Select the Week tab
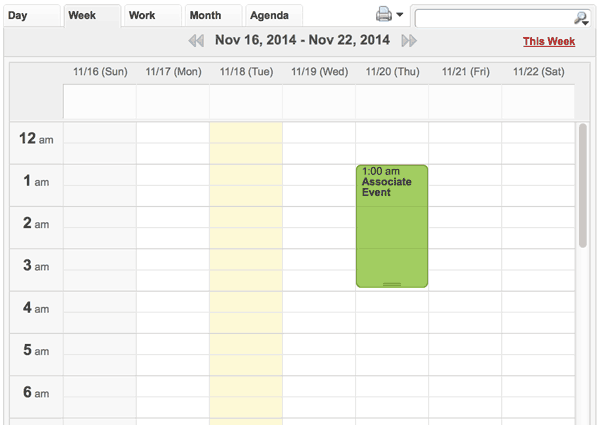This screenshot has width=600, height=425. (82, 15)
